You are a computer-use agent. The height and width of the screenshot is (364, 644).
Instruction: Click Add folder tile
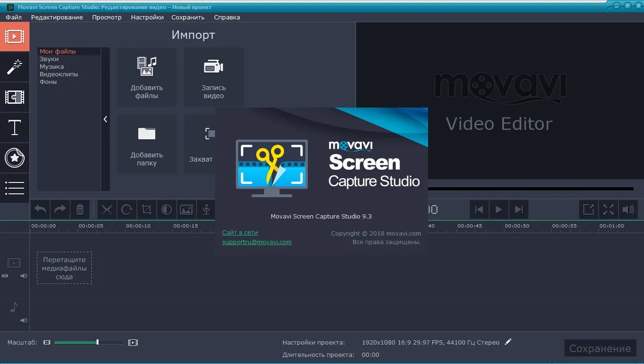coord(147,144)
